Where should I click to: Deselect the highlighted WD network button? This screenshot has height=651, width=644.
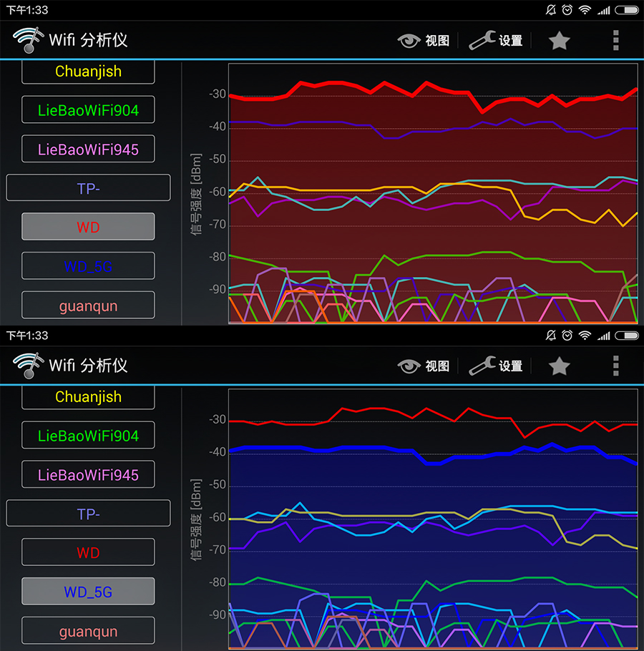(x=88, y=227)
